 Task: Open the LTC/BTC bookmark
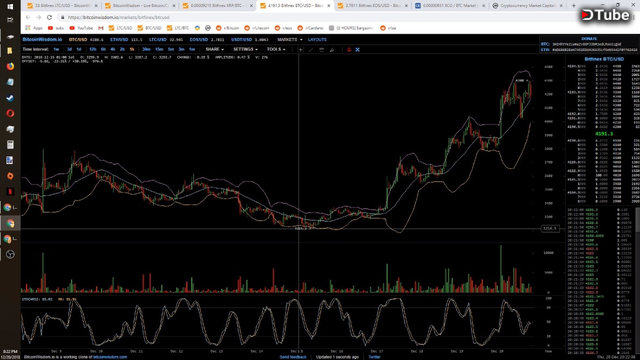(178, 28)
